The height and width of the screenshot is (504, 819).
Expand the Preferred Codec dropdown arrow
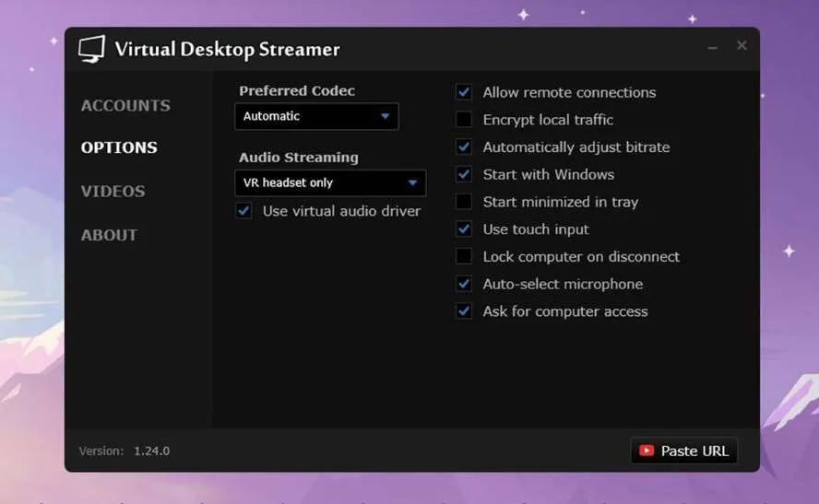point(385,116)
